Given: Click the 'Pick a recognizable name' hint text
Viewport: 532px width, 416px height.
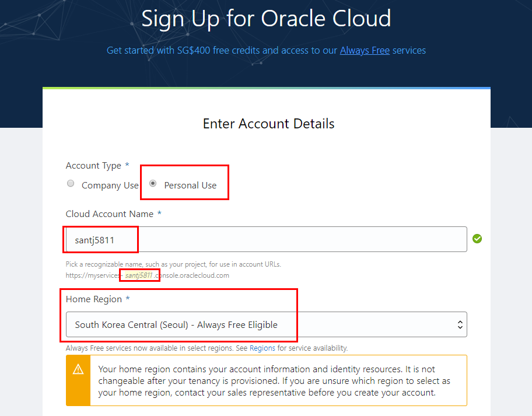Looking at the screenshot, I should tap(173, 264).
